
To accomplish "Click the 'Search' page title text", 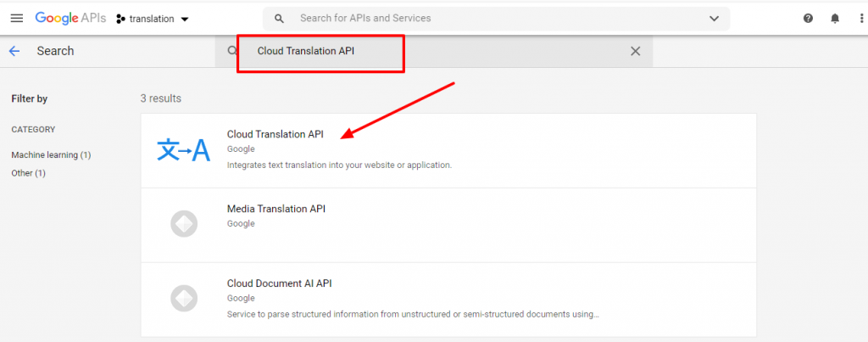I will click(x=55, y=51).
